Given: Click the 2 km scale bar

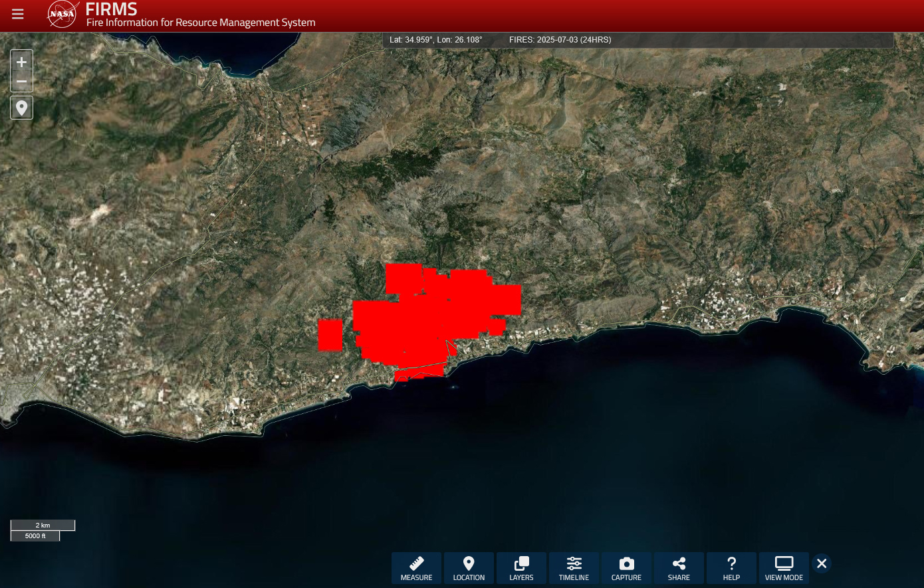Looking at the screenshot, I should coord(43,526).
